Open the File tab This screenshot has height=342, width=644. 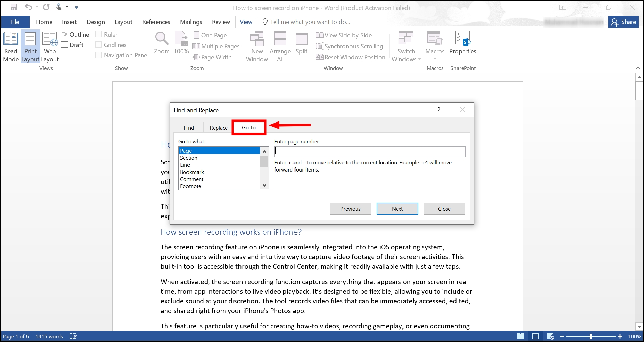(x=15, y=22)
